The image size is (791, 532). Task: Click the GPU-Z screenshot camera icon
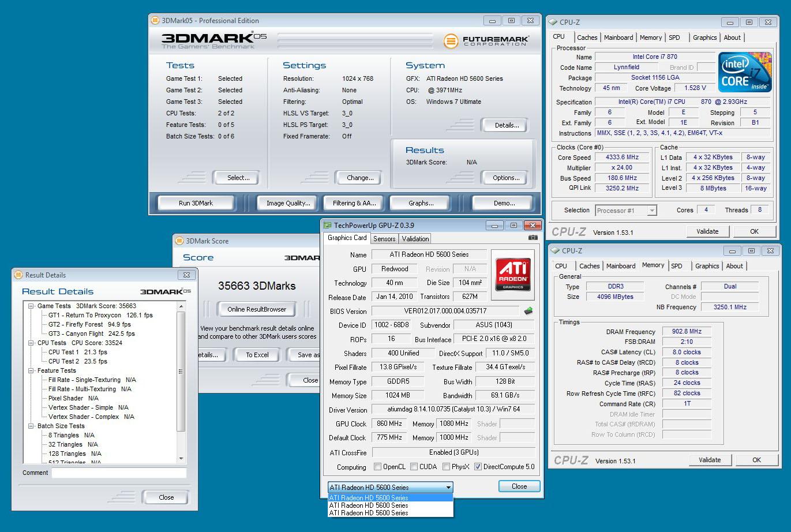pos(533,238)
